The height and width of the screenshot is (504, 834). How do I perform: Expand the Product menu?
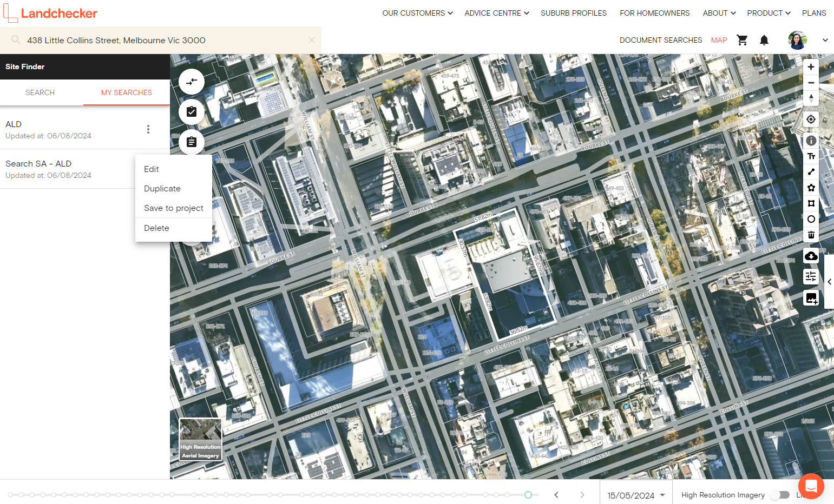click(769, 13)
